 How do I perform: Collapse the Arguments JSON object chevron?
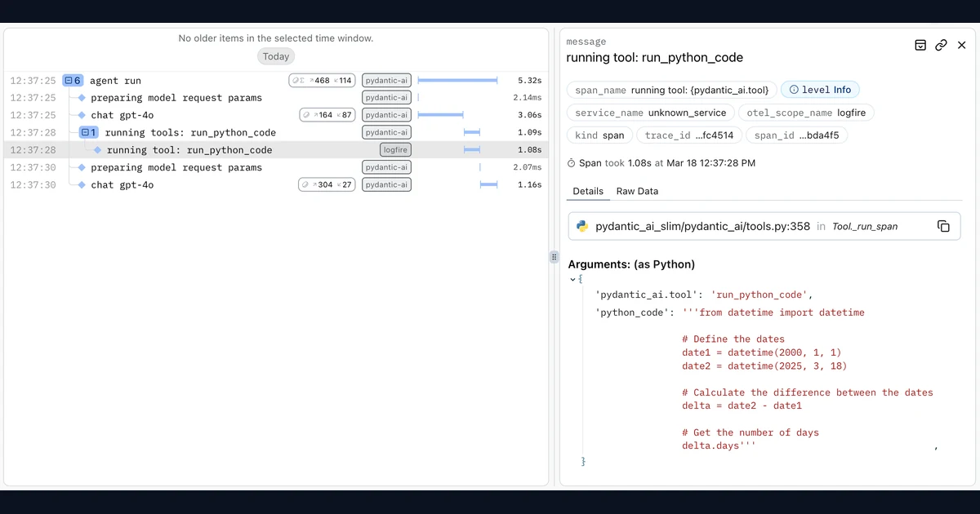point(572,279)
